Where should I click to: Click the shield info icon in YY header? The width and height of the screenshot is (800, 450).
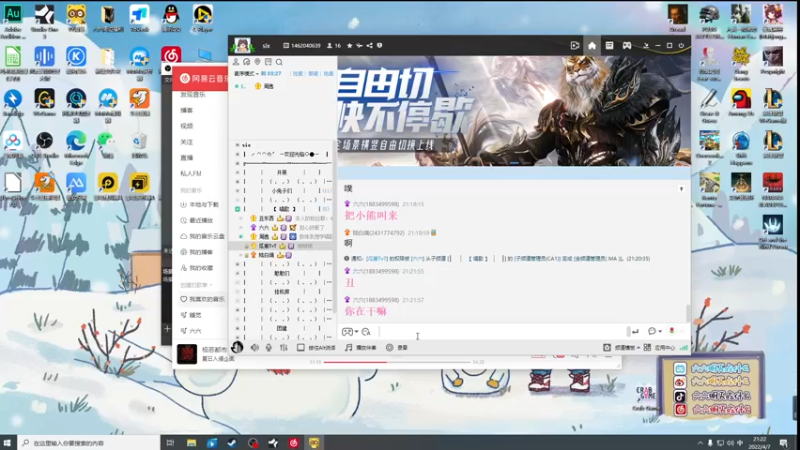380,45
